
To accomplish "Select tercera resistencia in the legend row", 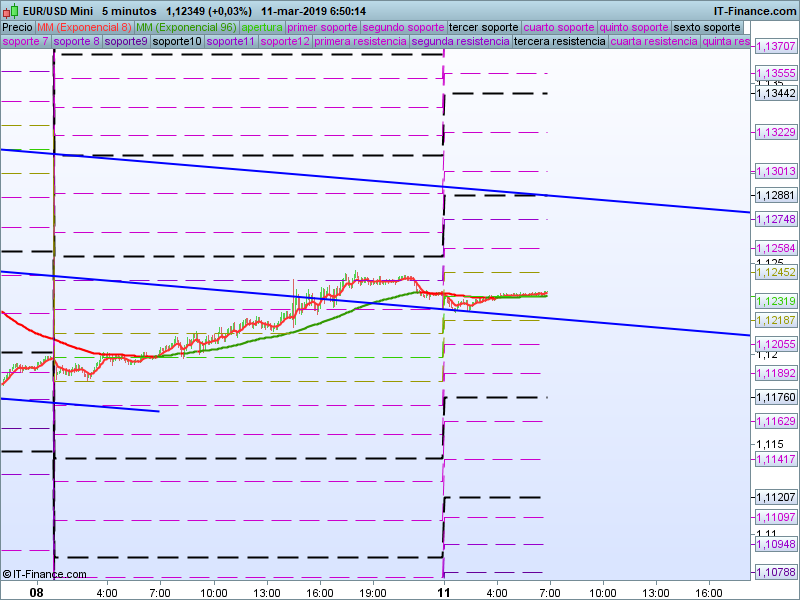I will coord(559,42).
